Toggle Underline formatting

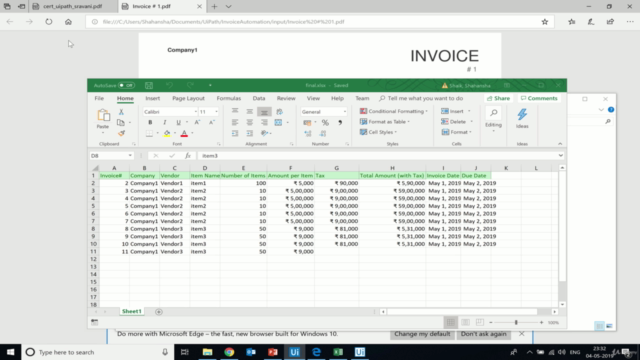(178, 122)
